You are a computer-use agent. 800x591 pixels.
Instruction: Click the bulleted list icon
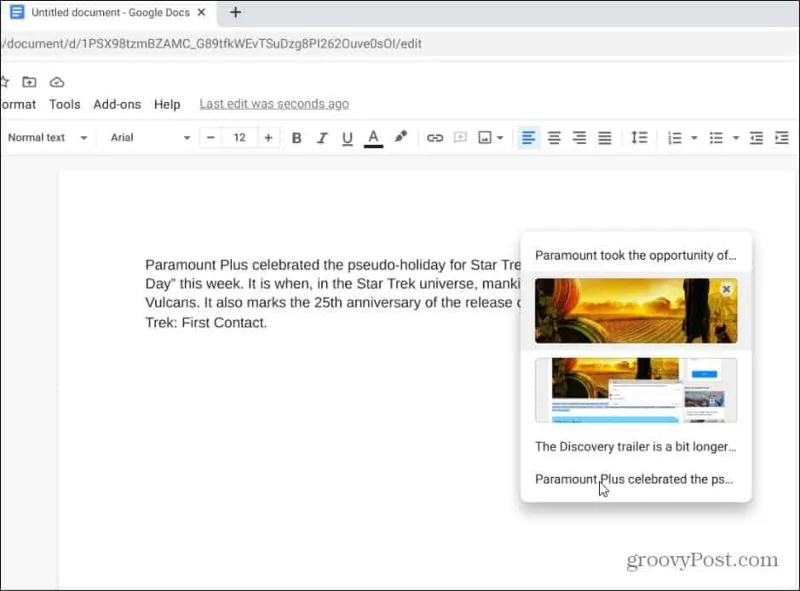coord(716,138)
